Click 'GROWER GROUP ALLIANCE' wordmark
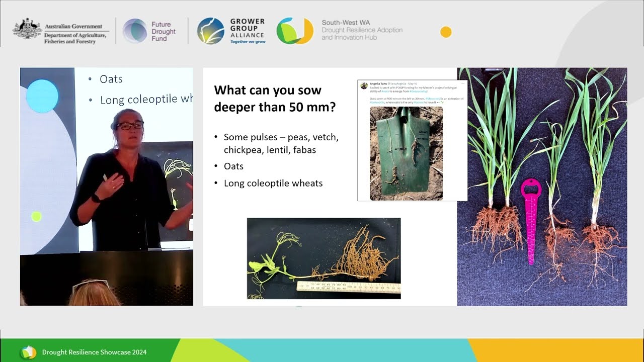 [247, 28]
